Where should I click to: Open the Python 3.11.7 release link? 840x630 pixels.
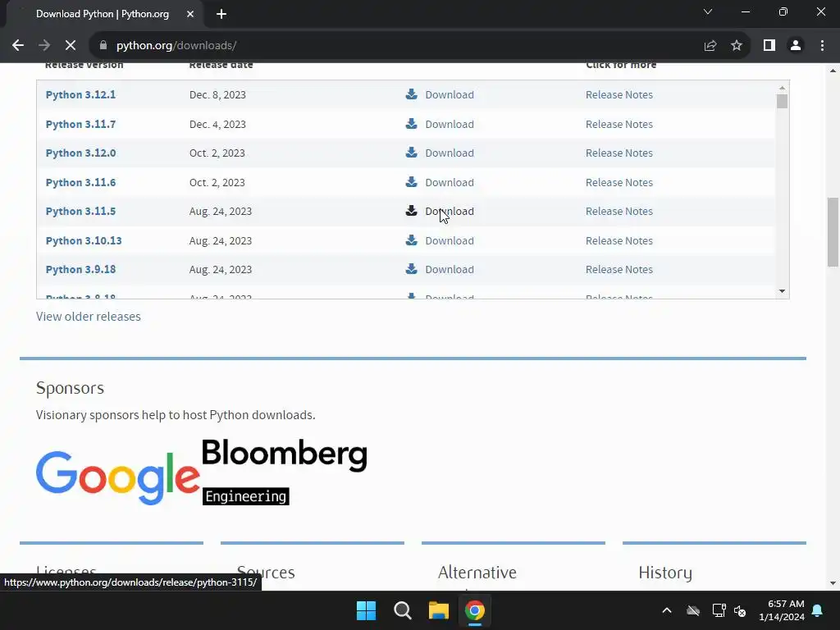point(80,125)
